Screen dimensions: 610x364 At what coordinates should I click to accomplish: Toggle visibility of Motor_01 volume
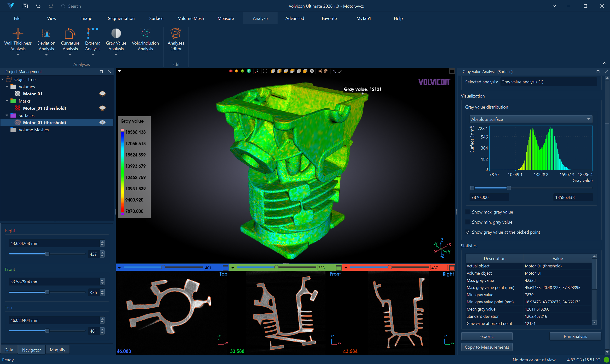[102, 94]
